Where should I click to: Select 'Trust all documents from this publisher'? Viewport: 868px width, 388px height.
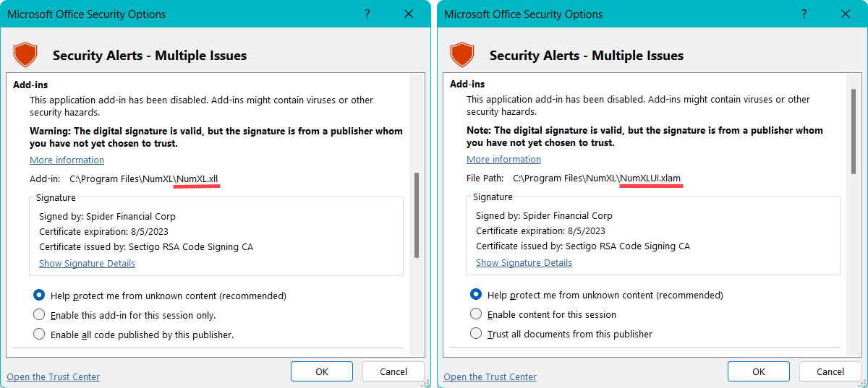click(476, 334)
